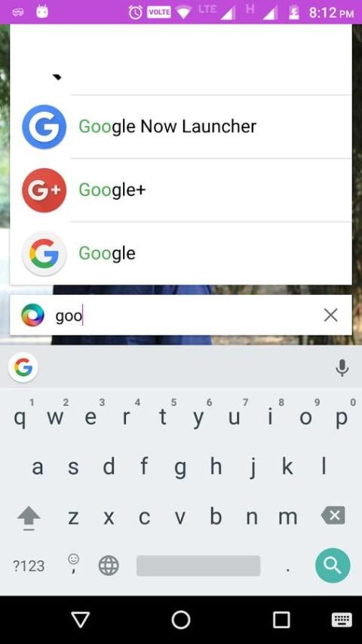
Task: Open recent apps with square button
Action: click(x=281, y=619)
